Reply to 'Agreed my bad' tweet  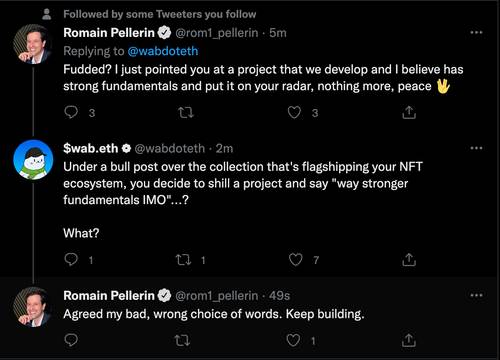point(71,340)
